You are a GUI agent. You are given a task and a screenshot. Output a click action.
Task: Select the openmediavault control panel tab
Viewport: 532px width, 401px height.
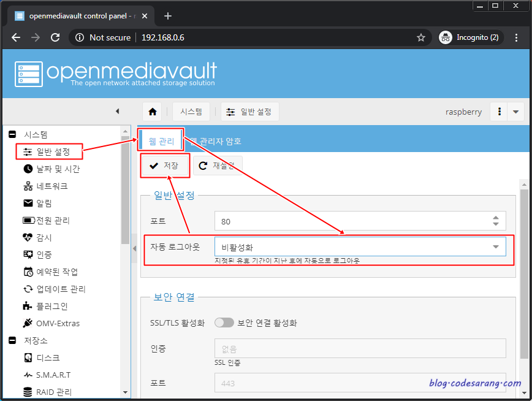coord(81,16)
